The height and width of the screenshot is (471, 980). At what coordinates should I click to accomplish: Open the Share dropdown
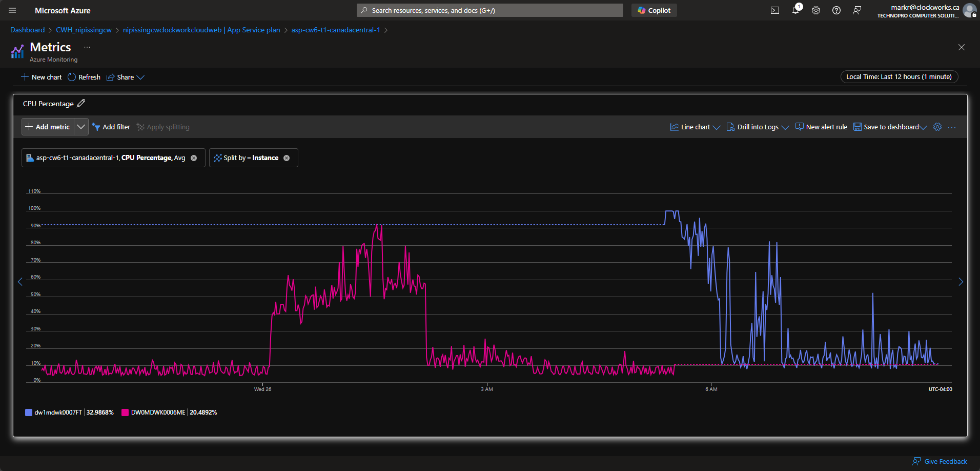(x=126, y=77)
